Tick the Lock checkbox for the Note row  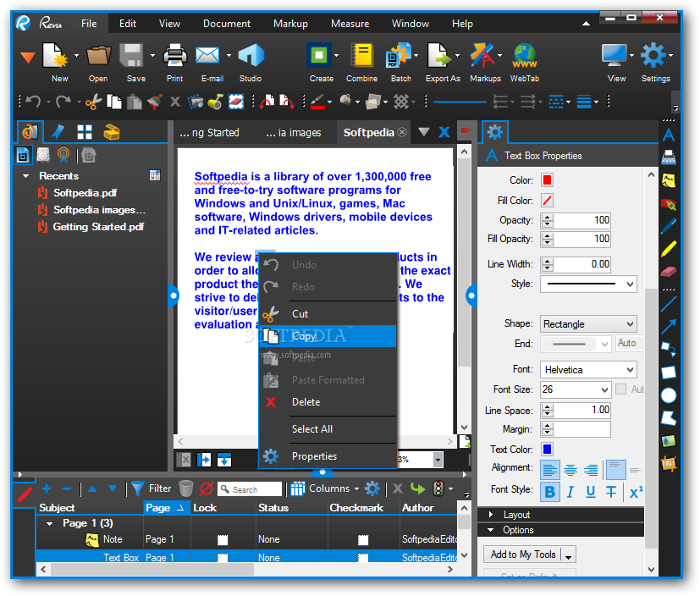point(223,541)
